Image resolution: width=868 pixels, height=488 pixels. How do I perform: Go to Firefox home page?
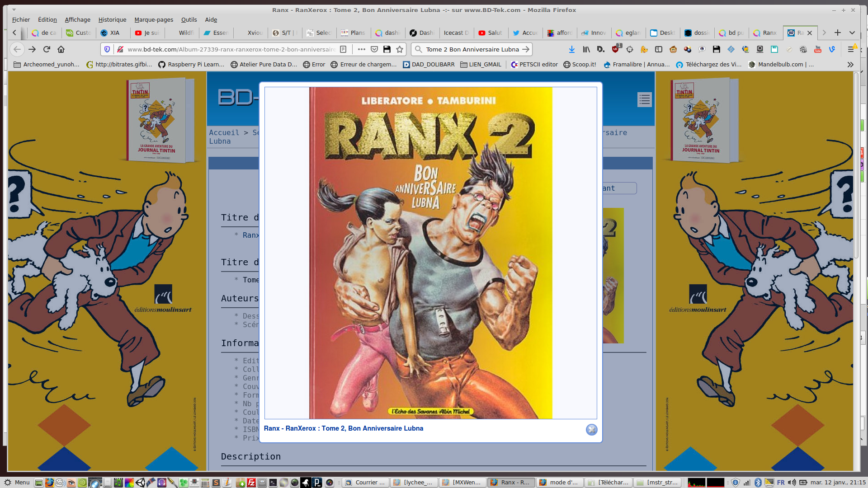pos(61,49)
